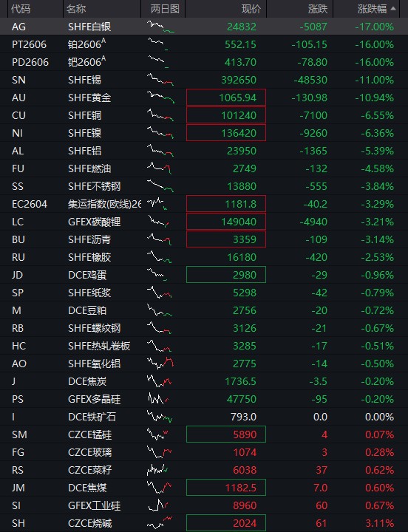Click the boxed price 2980 for DCE鸡蛋
Viewport: 408px width, 532px height.
(226, 275)
